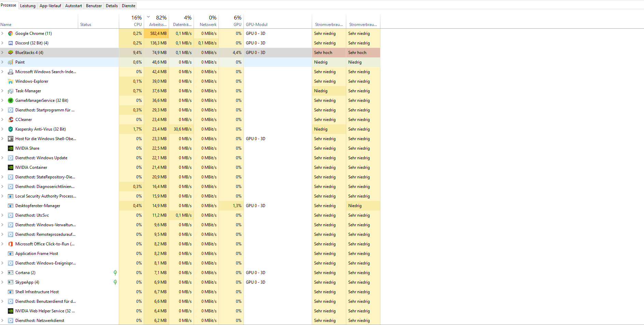Click the Task-Manager process icon
The width and height of the screenshot is (644, 325).
click(11, 91)
